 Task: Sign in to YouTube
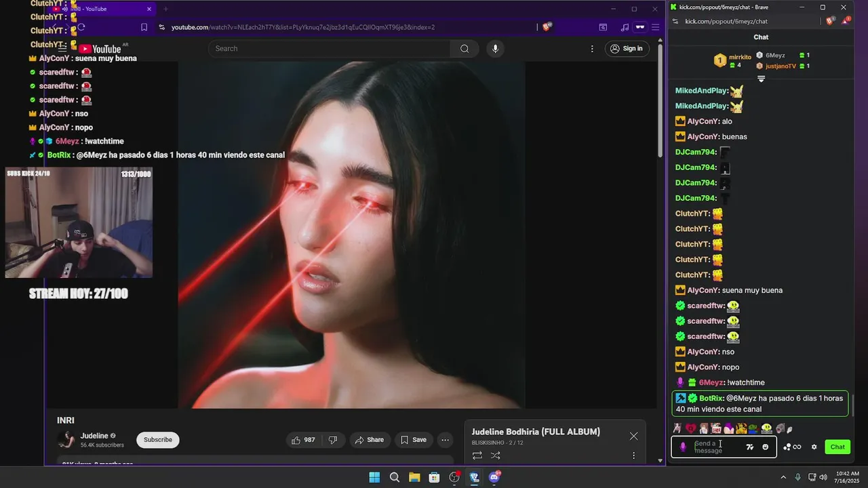627,49
